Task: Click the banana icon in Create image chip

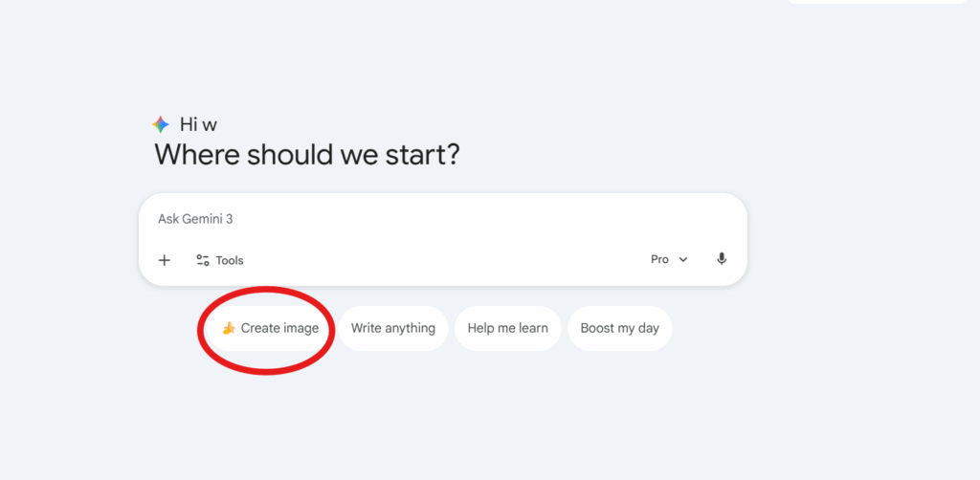Action: point(229,329)
